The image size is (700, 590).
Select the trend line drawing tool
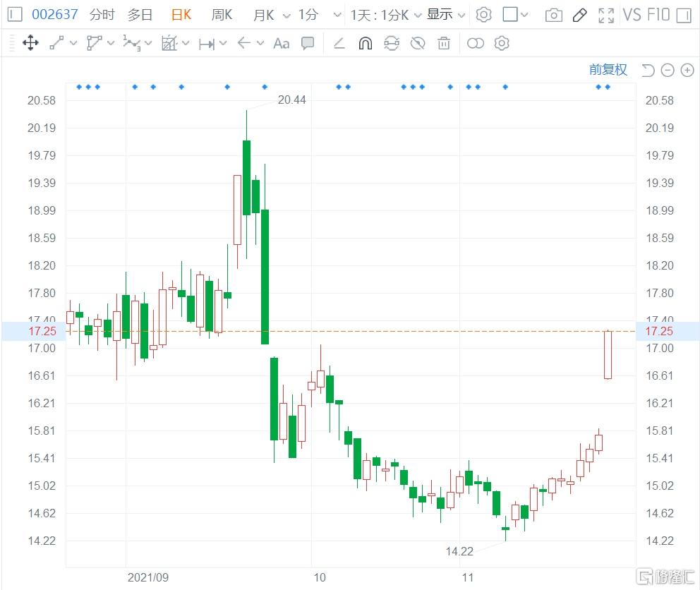click(56, 43)
